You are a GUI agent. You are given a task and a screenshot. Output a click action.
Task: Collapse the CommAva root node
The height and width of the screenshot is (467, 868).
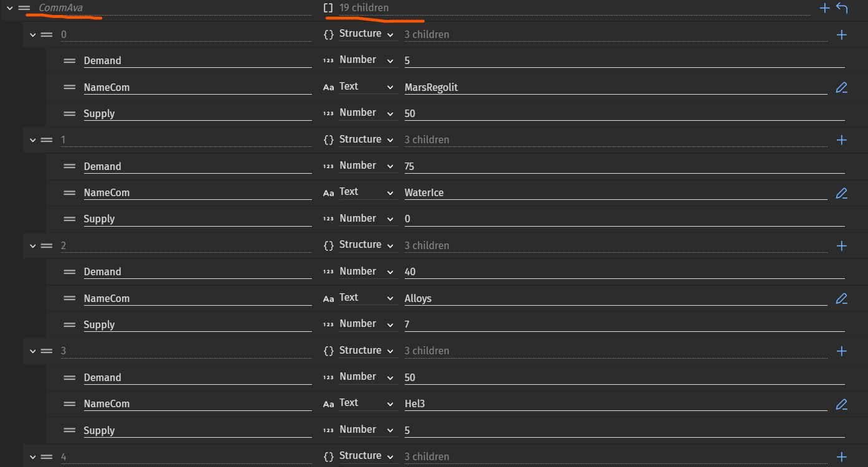(x=10, y=8)
